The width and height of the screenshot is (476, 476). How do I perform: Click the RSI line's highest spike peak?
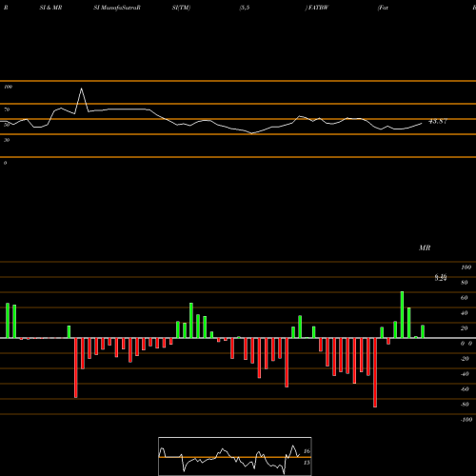82,89
